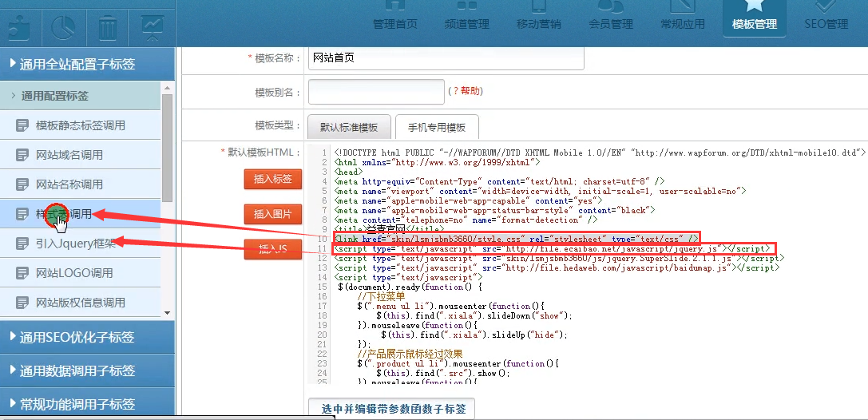The height and width of the screenshot is (420, 868).
Task: Open 会员管理 in top navigation
Action: (611, 18)
